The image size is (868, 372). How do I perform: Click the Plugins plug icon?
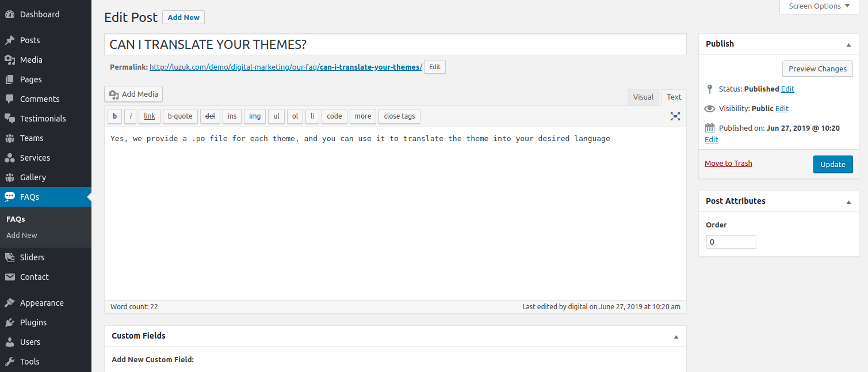pyautogui.click(x=10, y=322)
